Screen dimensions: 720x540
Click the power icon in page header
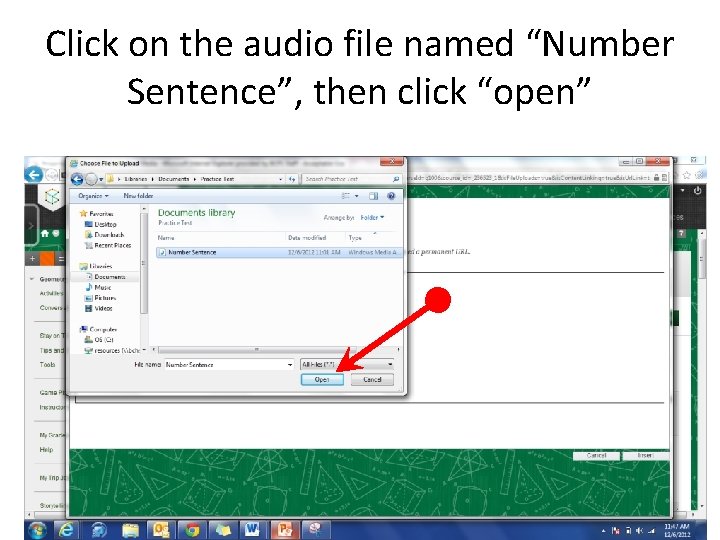(x=698, y=191)
